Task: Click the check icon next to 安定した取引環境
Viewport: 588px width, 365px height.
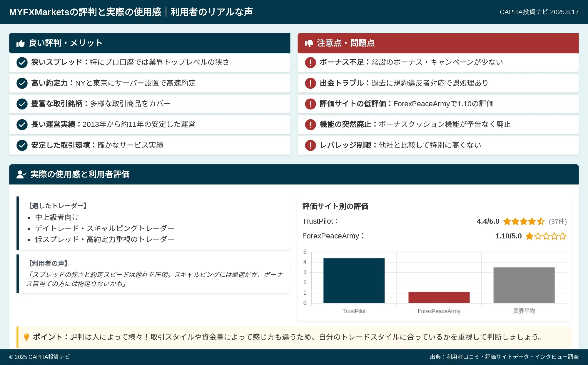Action: tap(22, 145)
